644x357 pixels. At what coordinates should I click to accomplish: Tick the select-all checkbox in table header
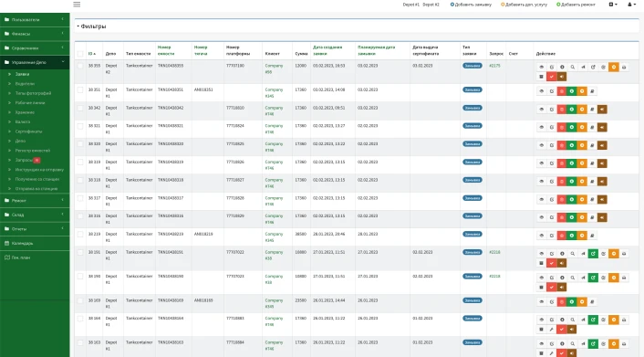tap(80, 54)
